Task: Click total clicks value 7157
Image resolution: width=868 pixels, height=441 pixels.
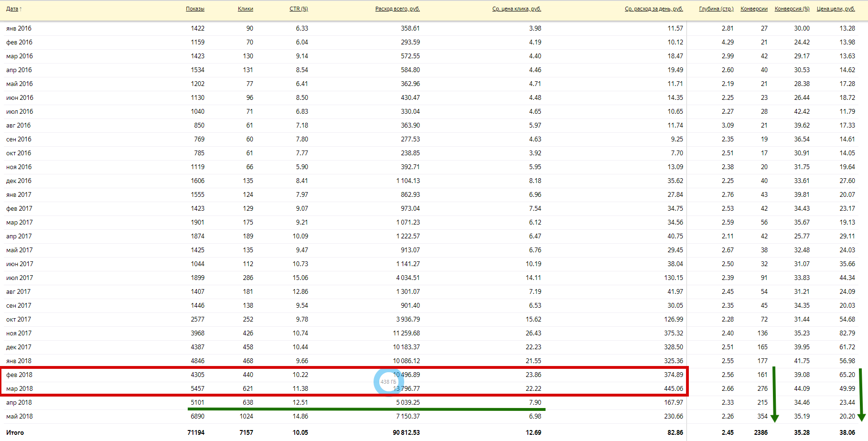Action: click(x=246, y=432)
